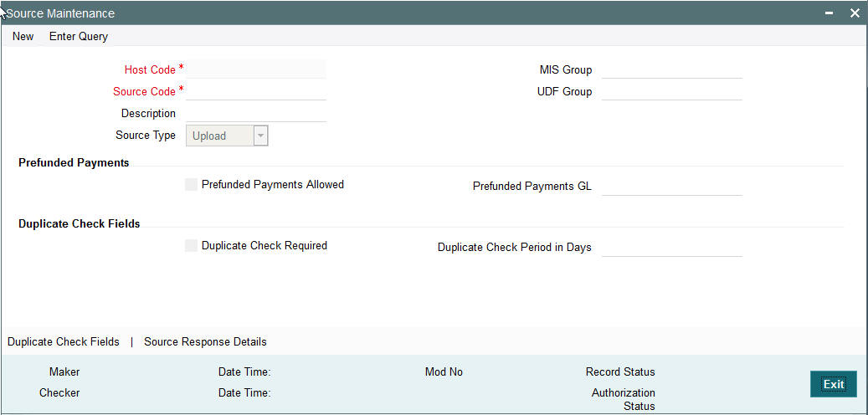868x415 pixels.
Task: Click the MIS Group label
Action: (566, 69)
